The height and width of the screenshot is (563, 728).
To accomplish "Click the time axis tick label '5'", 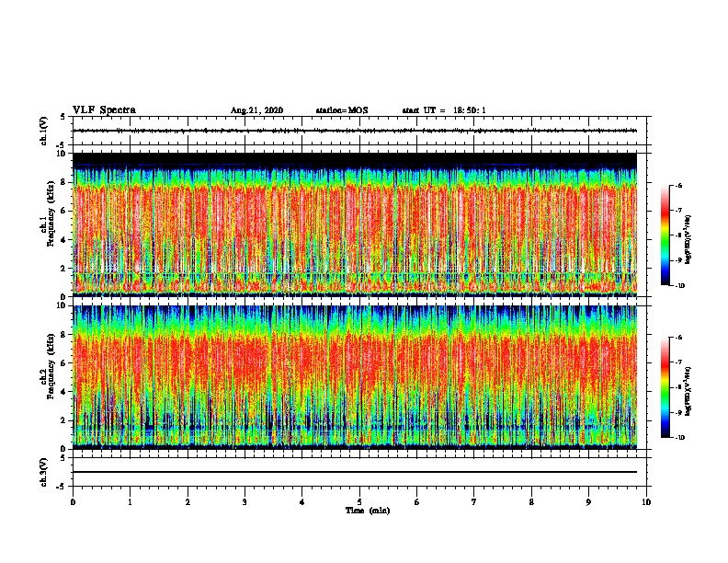I will (x=359, y=502).
